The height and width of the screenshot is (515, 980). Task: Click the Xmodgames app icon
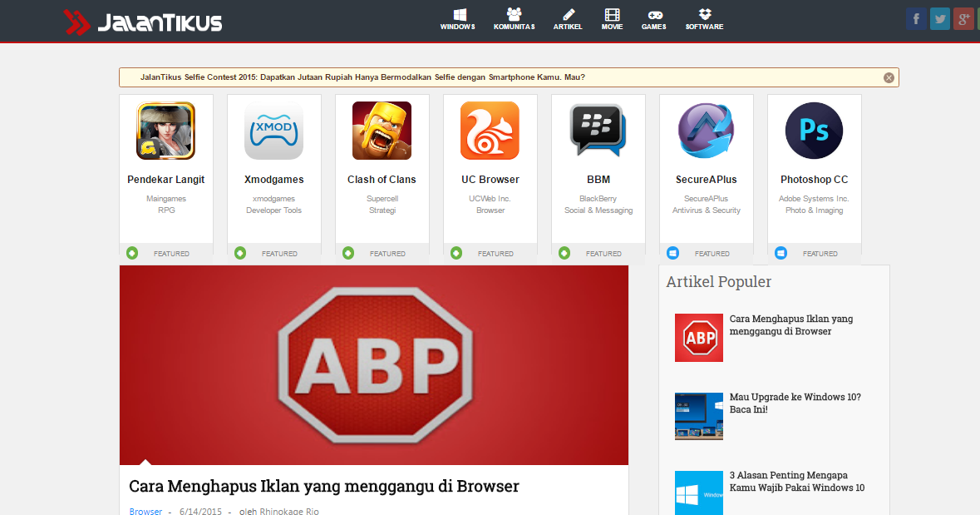pyautogui.click(x=273, y=131)
